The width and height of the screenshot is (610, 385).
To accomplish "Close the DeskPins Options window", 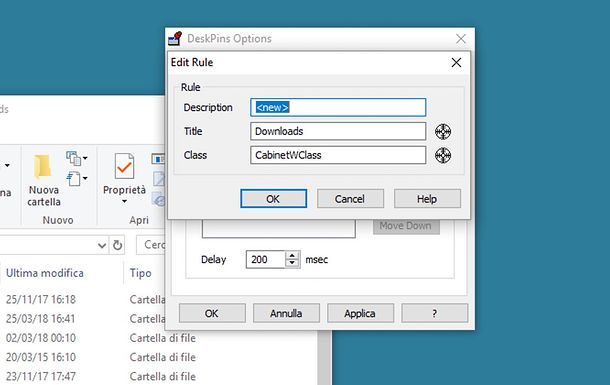I will point(461,38).
